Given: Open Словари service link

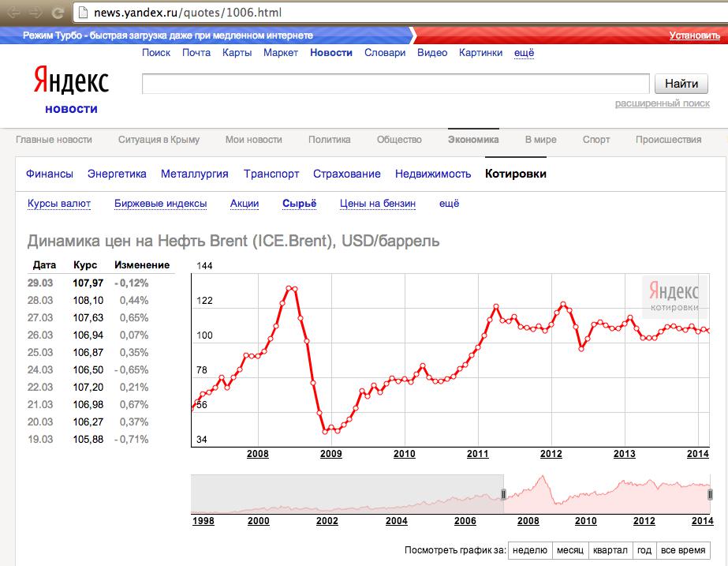Looking at the screenshot, I should [x=385, y=53].
